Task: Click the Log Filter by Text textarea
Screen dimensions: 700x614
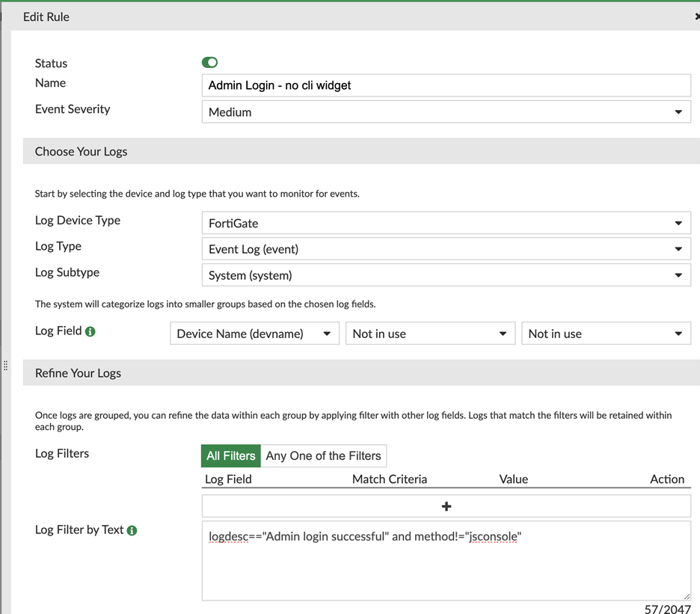Action: point(446,561)
